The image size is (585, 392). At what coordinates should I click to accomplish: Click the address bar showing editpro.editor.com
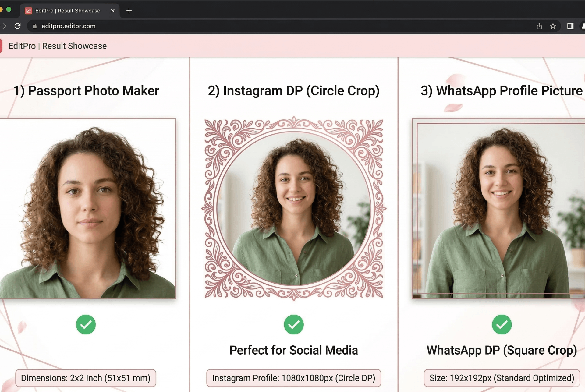[69, 26]
